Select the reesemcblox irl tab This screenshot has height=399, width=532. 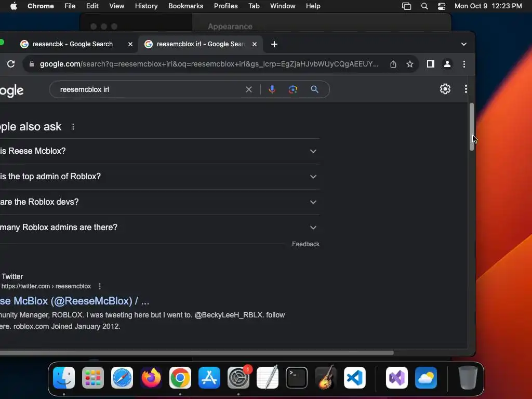coord(200,44)
